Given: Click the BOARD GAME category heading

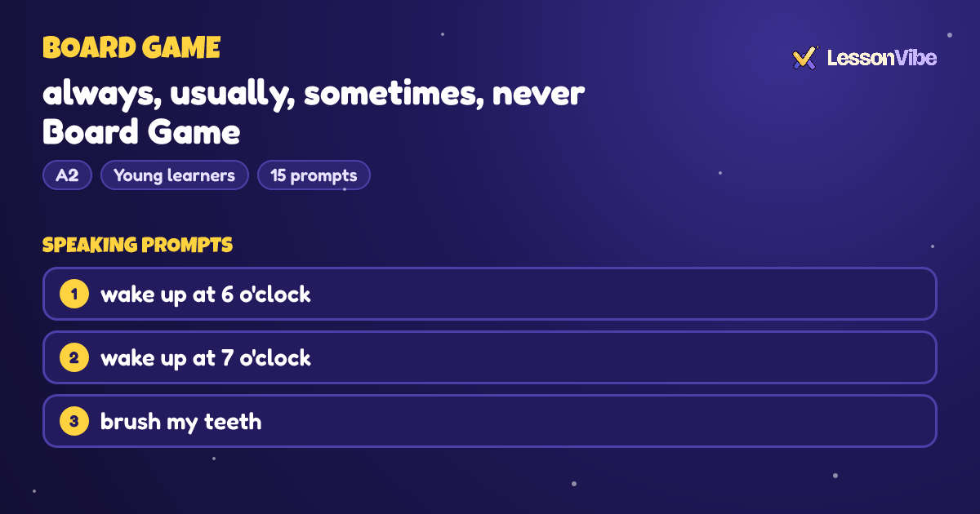Looking at the screenshot, I should (131, 48).
